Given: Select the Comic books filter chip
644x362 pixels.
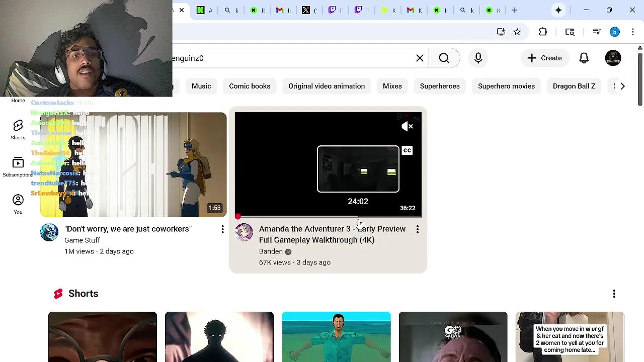Looking at the screenshot, I should [x=250, y=86].
